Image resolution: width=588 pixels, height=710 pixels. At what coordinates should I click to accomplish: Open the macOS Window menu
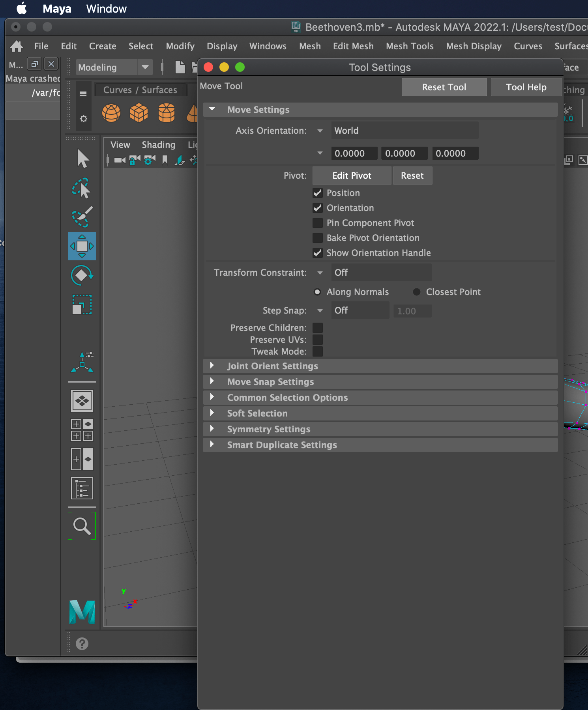point(106,9)
